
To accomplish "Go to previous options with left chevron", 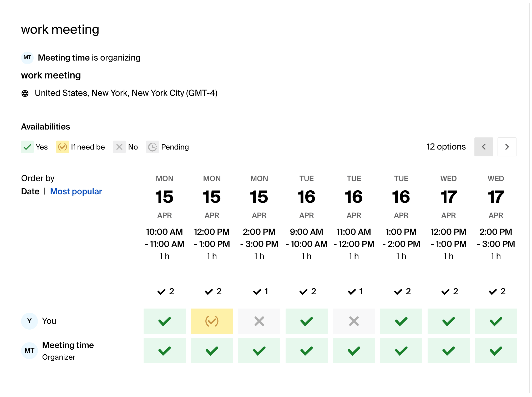I will (x=484, y=147).
